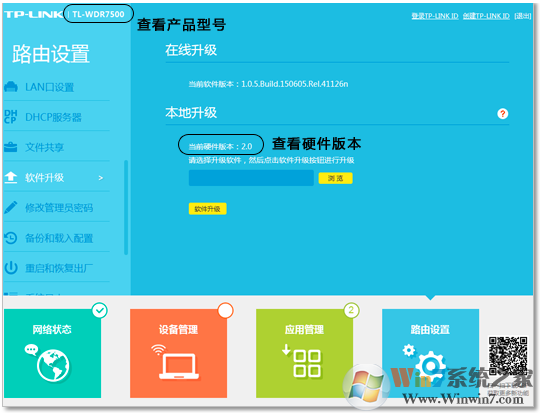The image size is (540, 413).
Task: Click the 本地升级 heading
Action: click(191, 113)
